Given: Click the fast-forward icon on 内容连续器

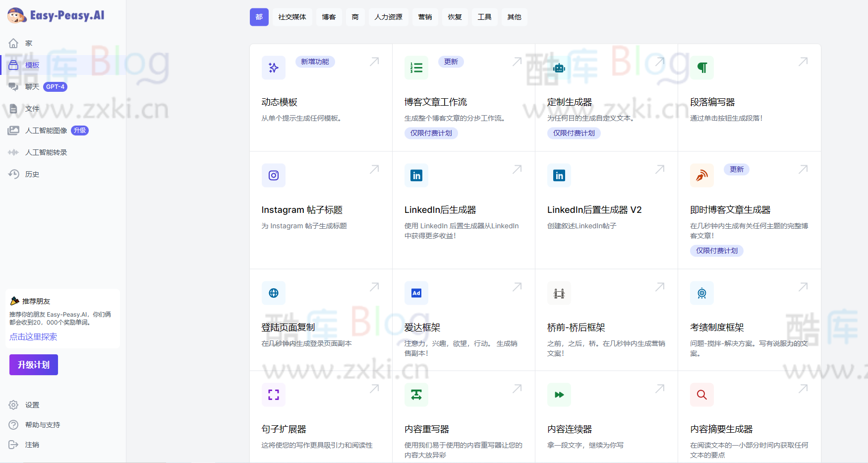Looking at the screenshot, I should [x=559, y=395].
